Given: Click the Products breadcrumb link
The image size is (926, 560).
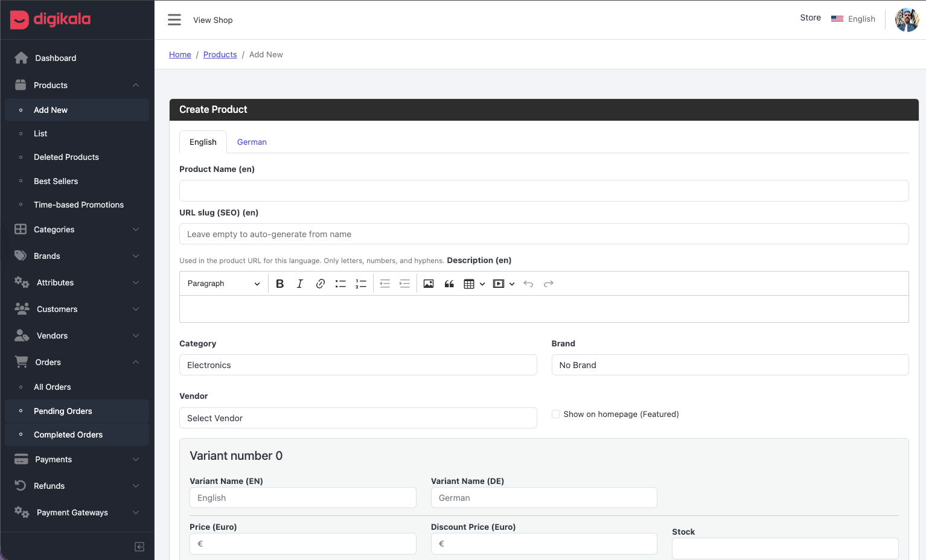Looking at the screenshot, I should click(x=220, y=54).
